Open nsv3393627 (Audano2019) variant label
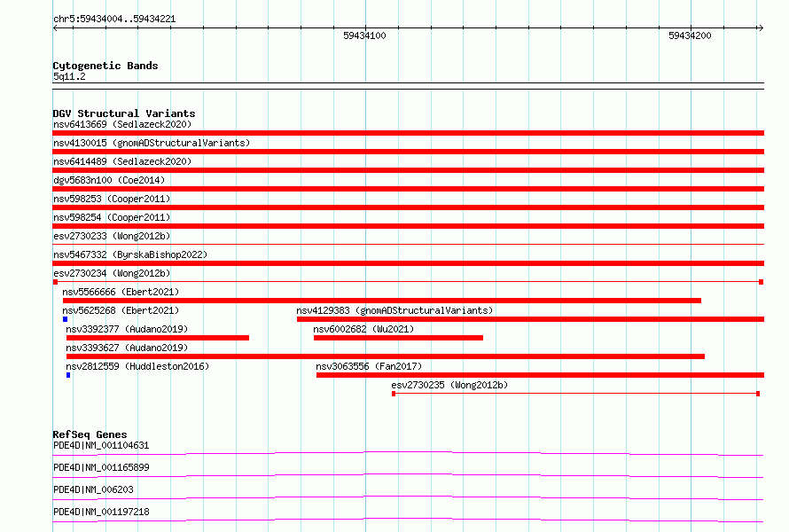Screen dimensions: 789x532 coord(127,348)
